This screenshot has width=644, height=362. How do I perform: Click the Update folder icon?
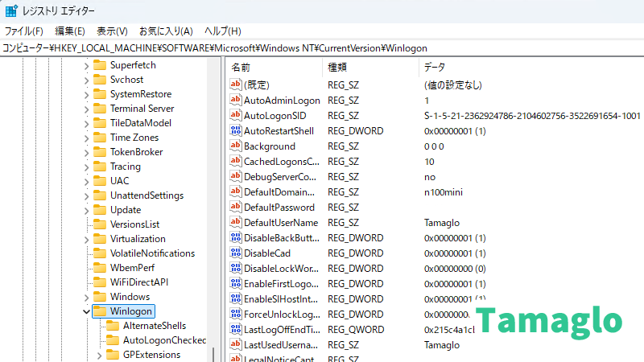[100, 210]
